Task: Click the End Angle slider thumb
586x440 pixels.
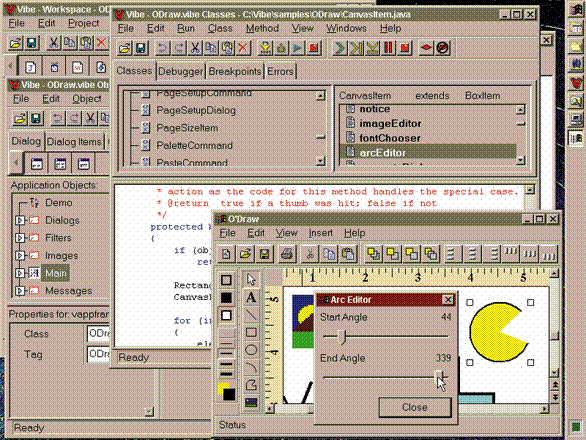Action: tap(439, 378)
